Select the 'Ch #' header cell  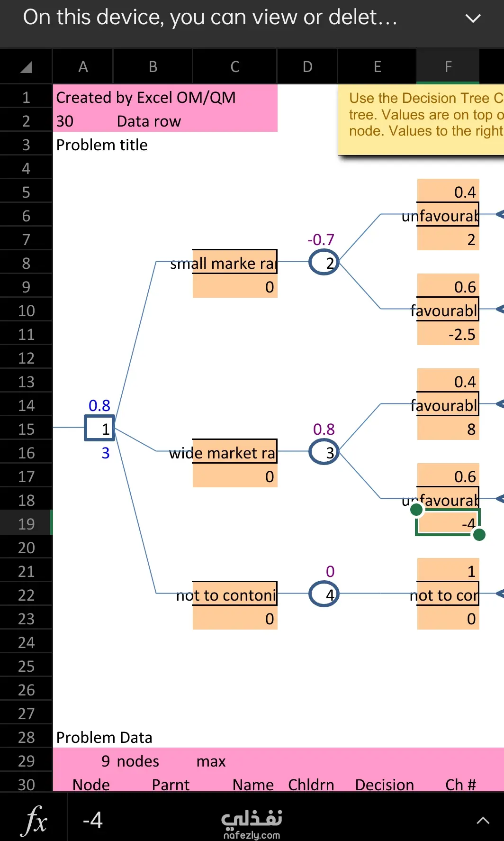click(460, 785)
